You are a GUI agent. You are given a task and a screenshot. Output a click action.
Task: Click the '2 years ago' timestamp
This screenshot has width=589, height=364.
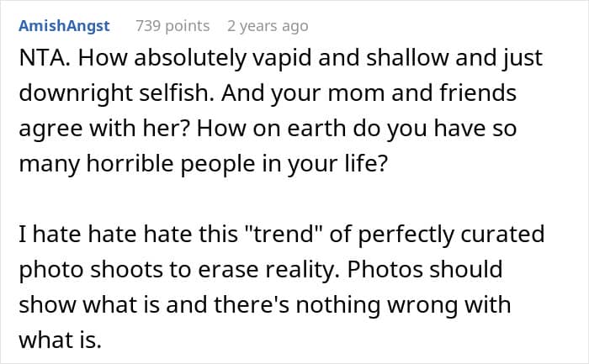[268, 26]
